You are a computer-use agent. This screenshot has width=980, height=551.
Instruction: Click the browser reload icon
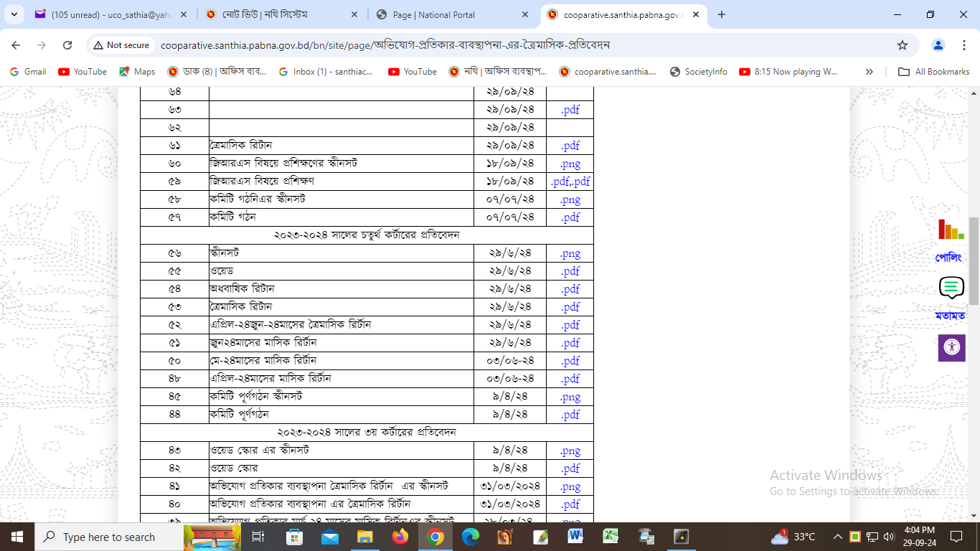coord(67,45)
